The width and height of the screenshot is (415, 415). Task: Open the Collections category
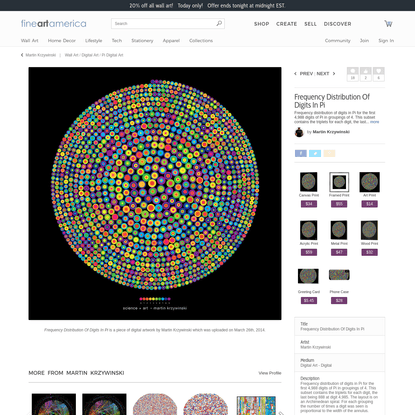(201, 41)
